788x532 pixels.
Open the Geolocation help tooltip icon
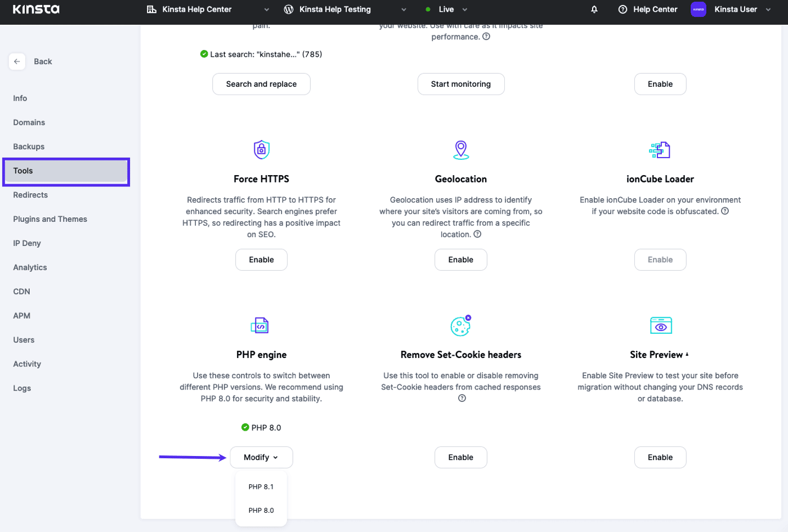[477, 234]
